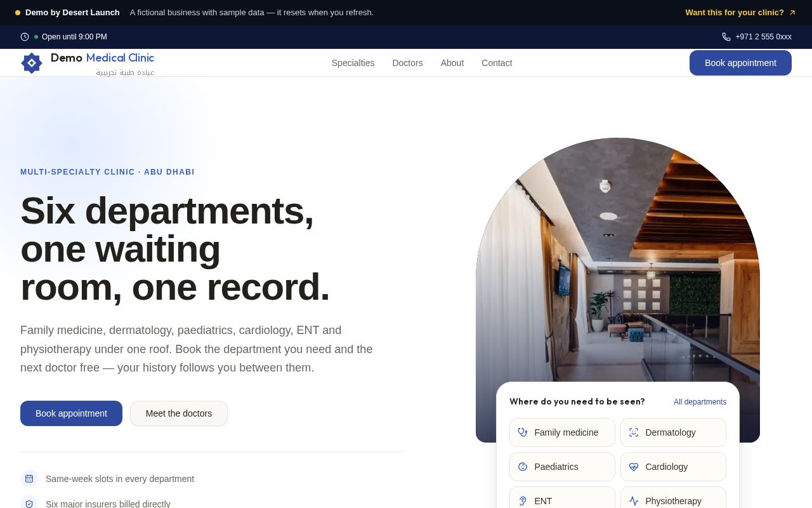Click "MULTI-SPECIALTY CLINIC · ABU DHABI" tagline
Image resolution: width=812 pixels, height=508 pixels.
(107, 172)
